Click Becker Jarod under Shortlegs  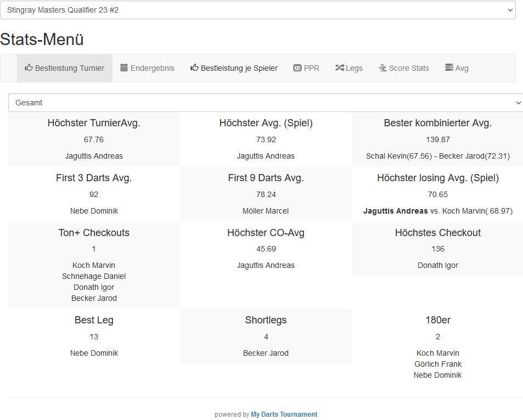266,353
